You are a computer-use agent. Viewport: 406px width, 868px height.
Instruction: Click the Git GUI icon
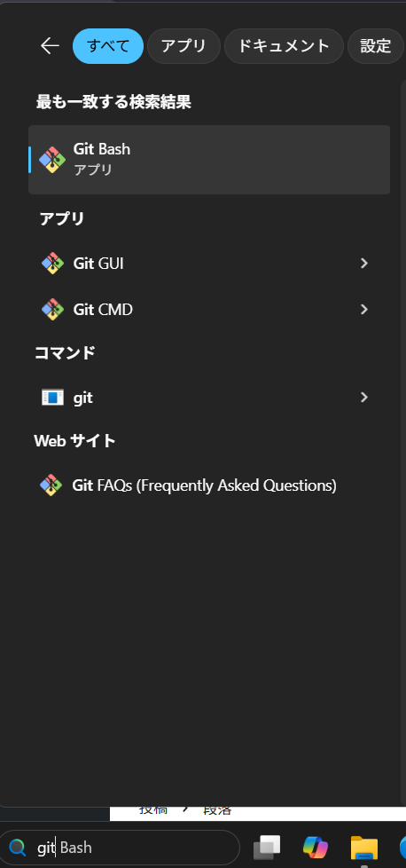(x=52, y=264)
